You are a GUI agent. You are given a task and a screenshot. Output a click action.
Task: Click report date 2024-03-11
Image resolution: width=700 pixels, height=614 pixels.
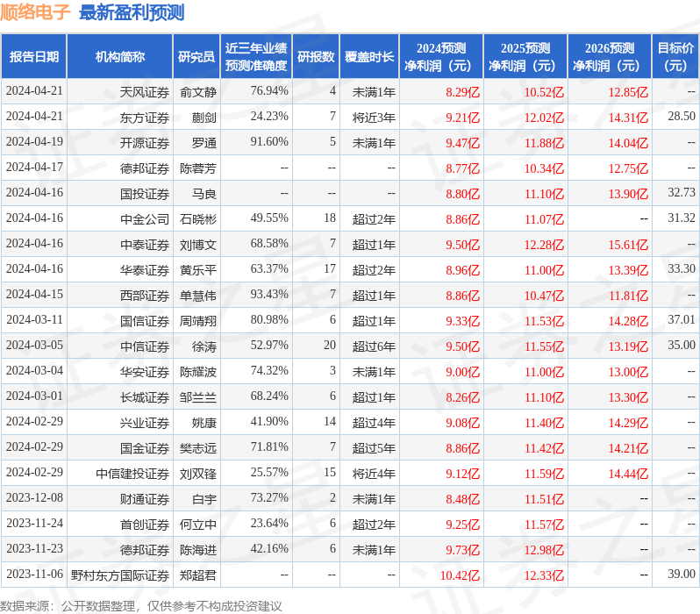click(x=35, y=320)
